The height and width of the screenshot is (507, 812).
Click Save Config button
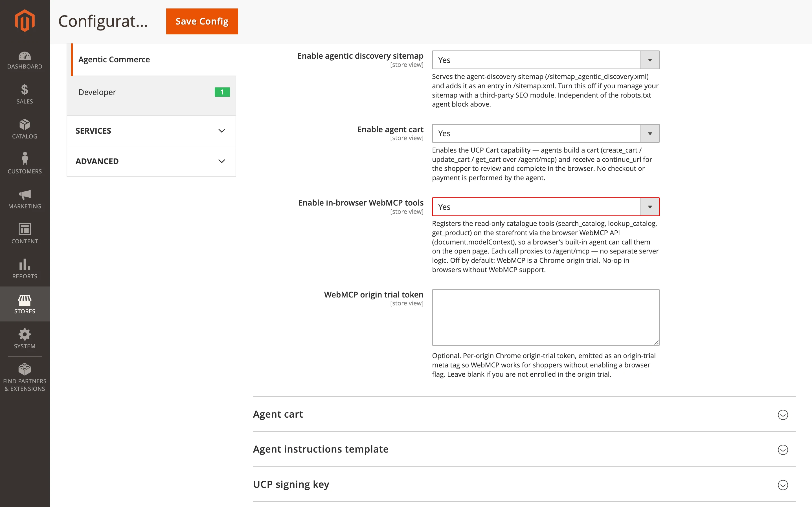202,21
